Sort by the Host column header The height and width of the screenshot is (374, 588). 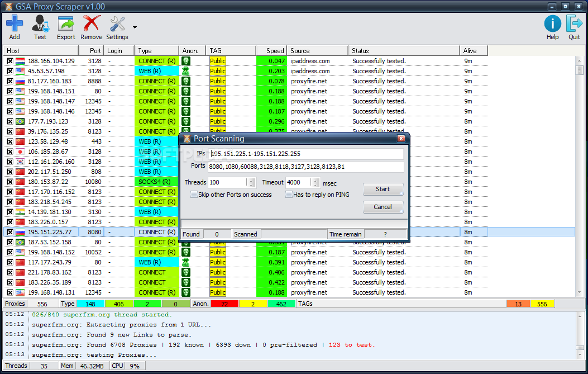[41, 51]
